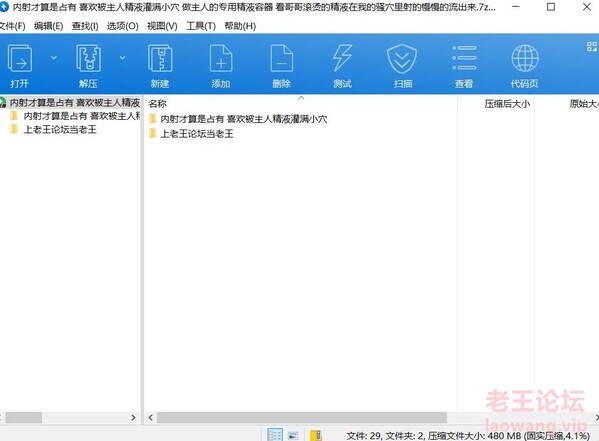Open the toolbar grid layout button
This screenshot has height=441, width=599.
[x=592, y=47]
